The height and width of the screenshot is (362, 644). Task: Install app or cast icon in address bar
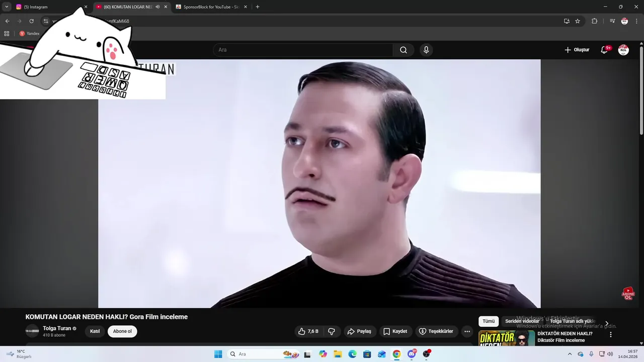coord(567,21)
